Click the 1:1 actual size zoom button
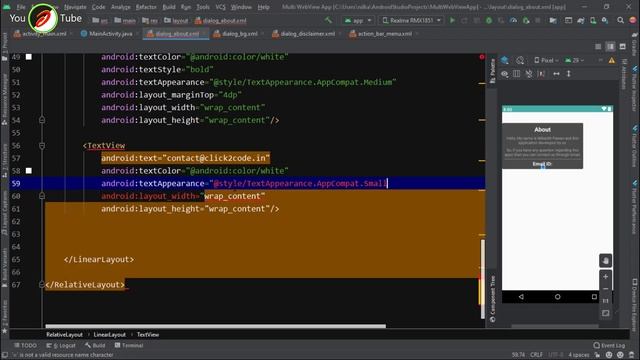640x360 pixels. pos(606,301)
